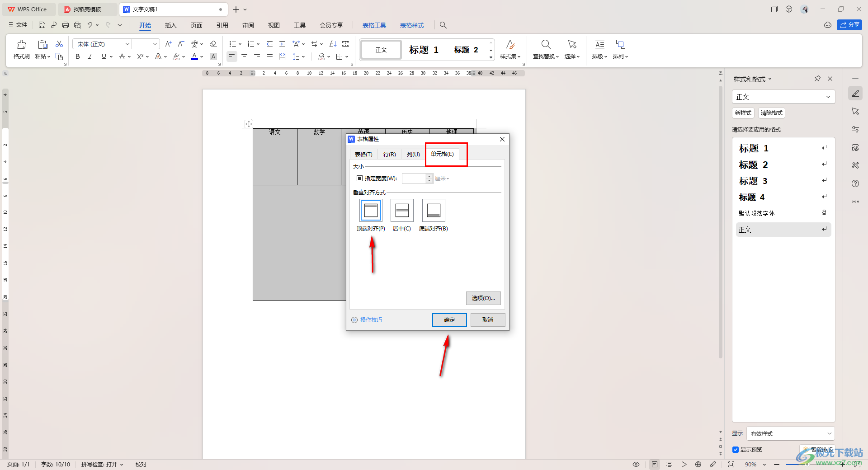Click the print icon in quick access bar
This screenshot has width=868, height=470.
click(x=66, y=25)
